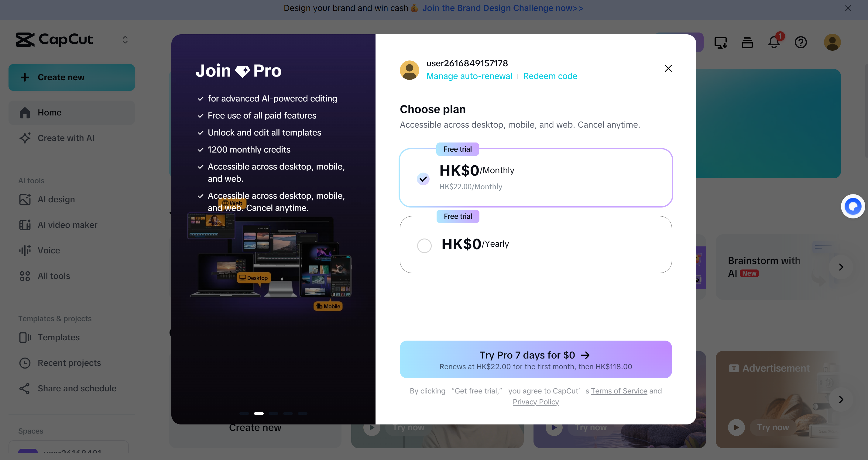868x460 pixels.
Task: Open the AI design tool
Action: 56,200
